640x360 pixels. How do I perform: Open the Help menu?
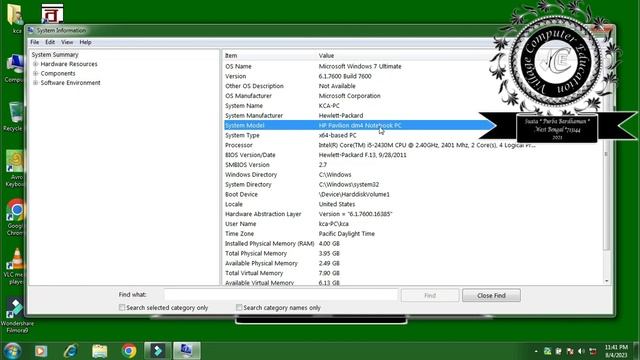point(85,42)
